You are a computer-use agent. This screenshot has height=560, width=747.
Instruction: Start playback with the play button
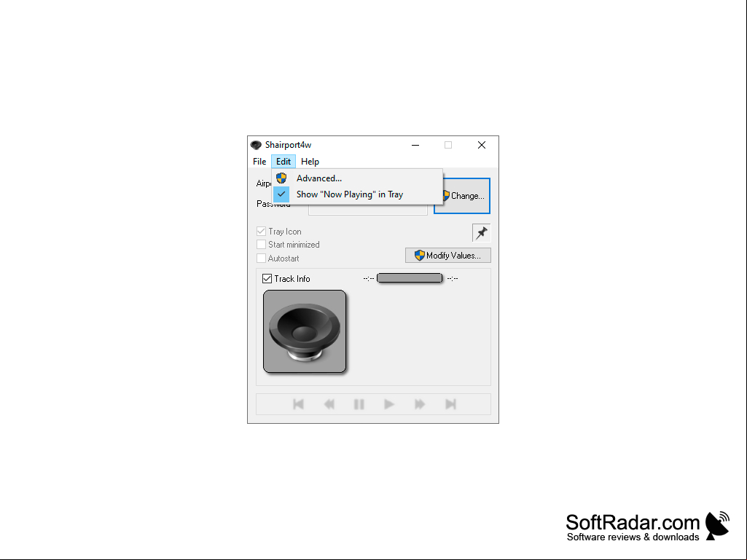[x=389, y=404]
